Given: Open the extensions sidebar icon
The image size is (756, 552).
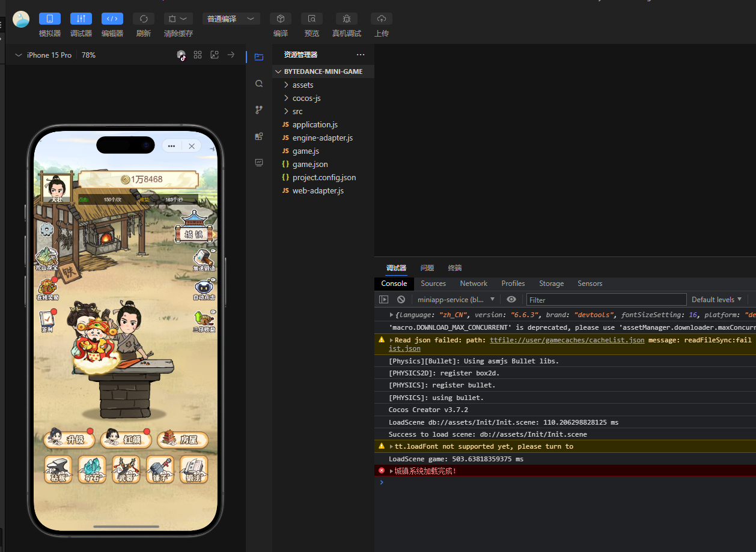Looking at the screenshot, I should coord(259,136).
